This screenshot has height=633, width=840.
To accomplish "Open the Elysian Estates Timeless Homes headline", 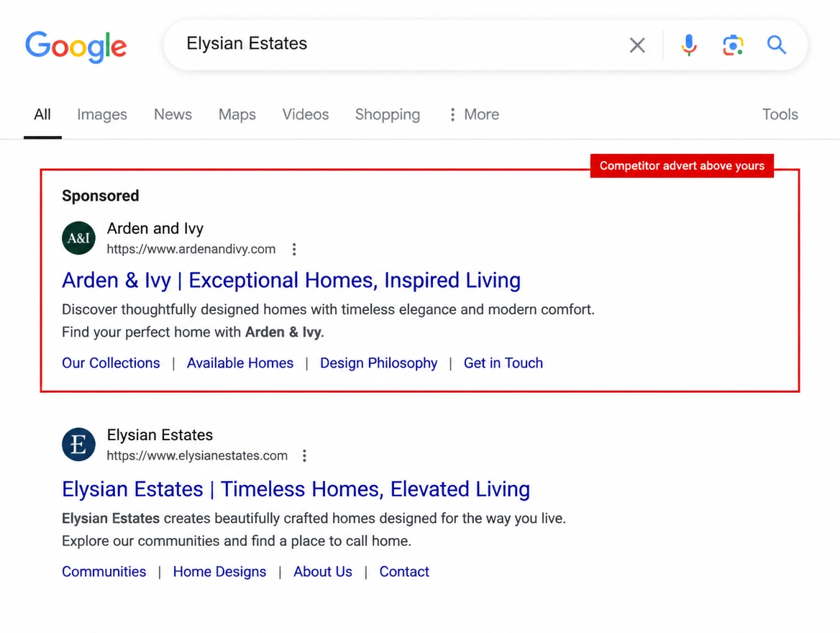I will (296, 489).
